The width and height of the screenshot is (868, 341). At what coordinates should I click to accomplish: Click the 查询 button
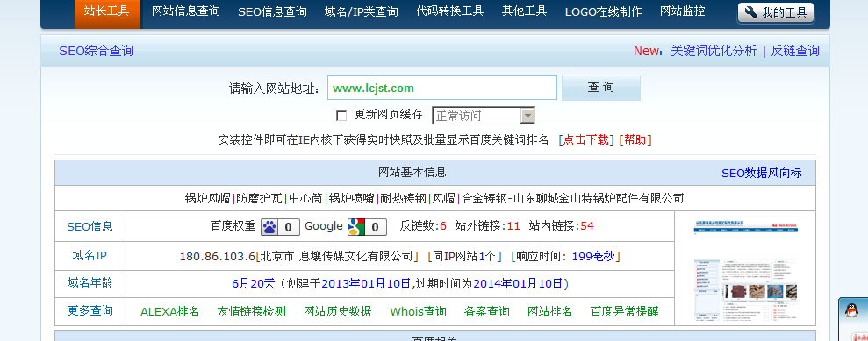(601, 88)
